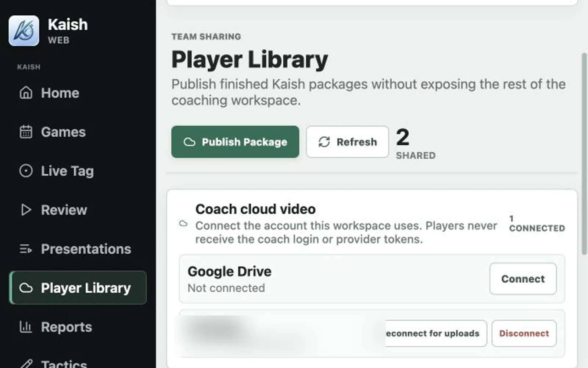Disconnect the connected cloud account
The image size is (588, 368).
pyautogui.click(x=524, y=333)
